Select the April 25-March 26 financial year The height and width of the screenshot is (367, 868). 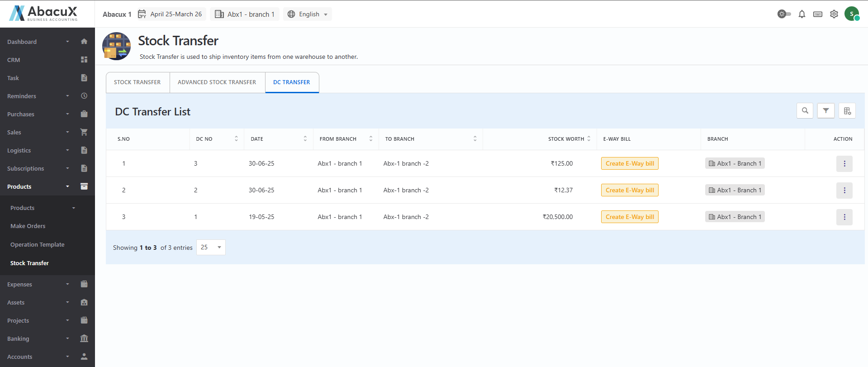(170, 14)
